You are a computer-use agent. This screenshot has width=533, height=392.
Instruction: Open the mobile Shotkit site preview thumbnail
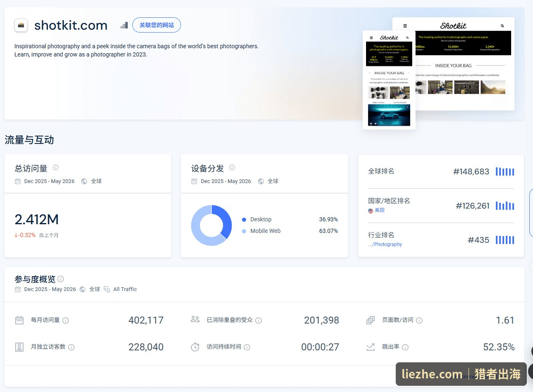(389, 80)
